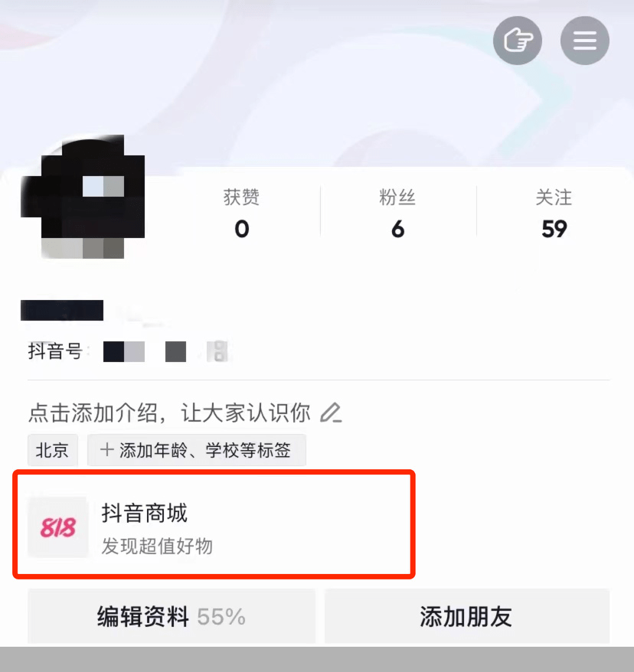634x672 pixels.
Task: Open the 粉丝 followers list
Action: (x=397, y=213)
